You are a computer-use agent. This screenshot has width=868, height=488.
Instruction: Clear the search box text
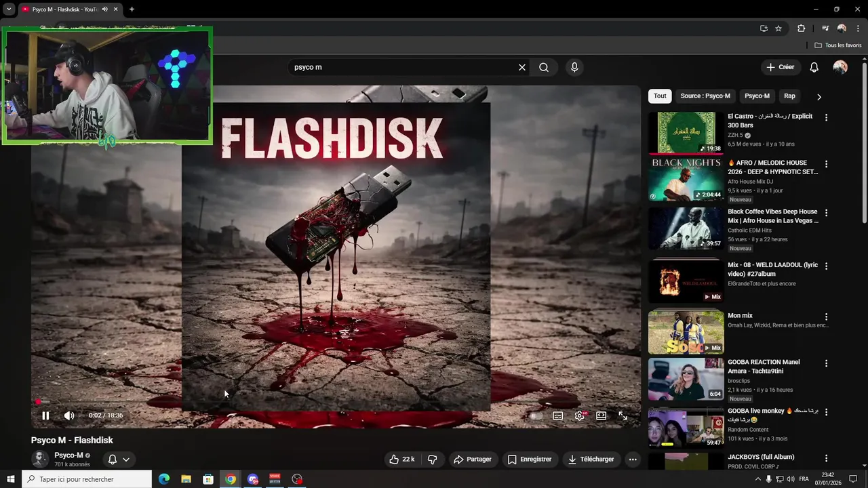tap(521, 67)
